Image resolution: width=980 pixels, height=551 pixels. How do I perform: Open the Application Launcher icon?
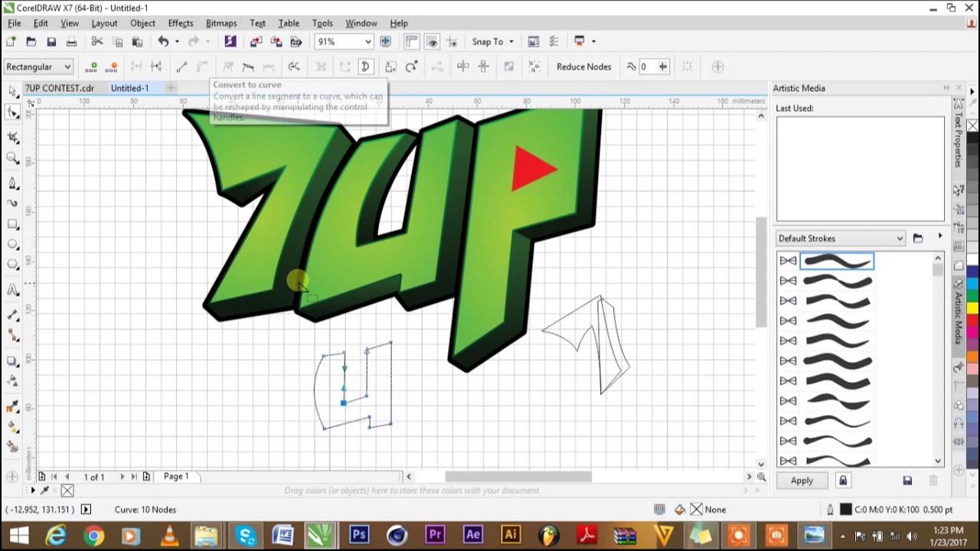(580, 41)
